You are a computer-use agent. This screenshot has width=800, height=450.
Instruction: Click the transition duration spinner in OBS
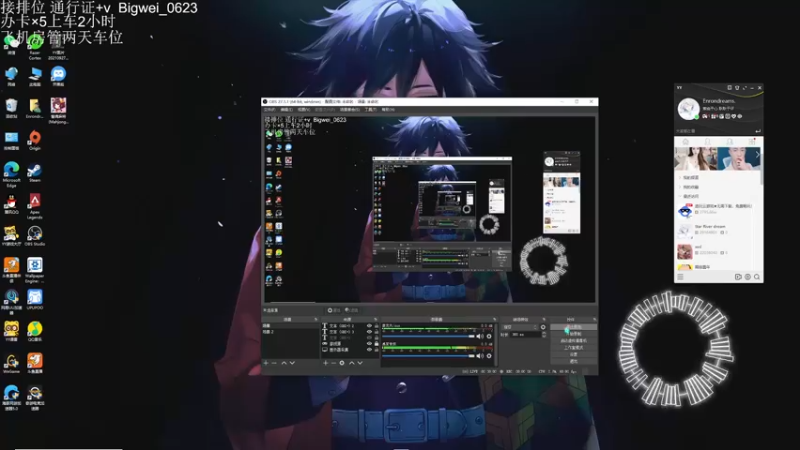click(543, 334)
